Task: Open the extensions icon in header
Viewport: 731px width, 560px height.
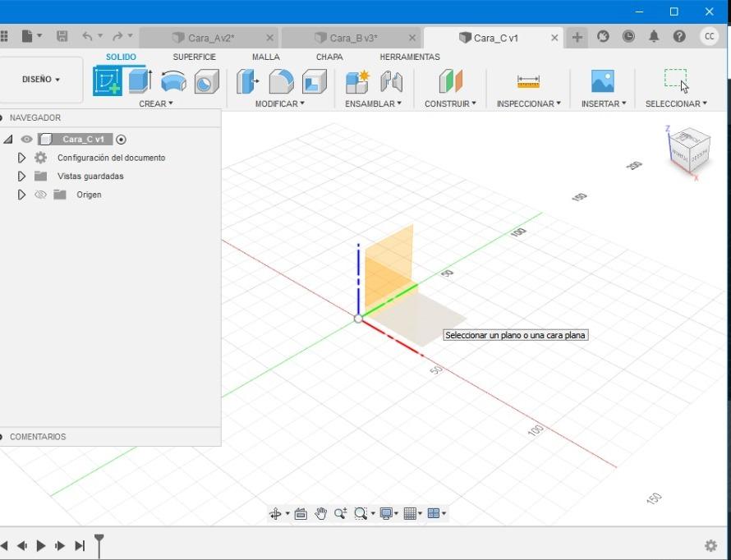Action: point(603,36)
